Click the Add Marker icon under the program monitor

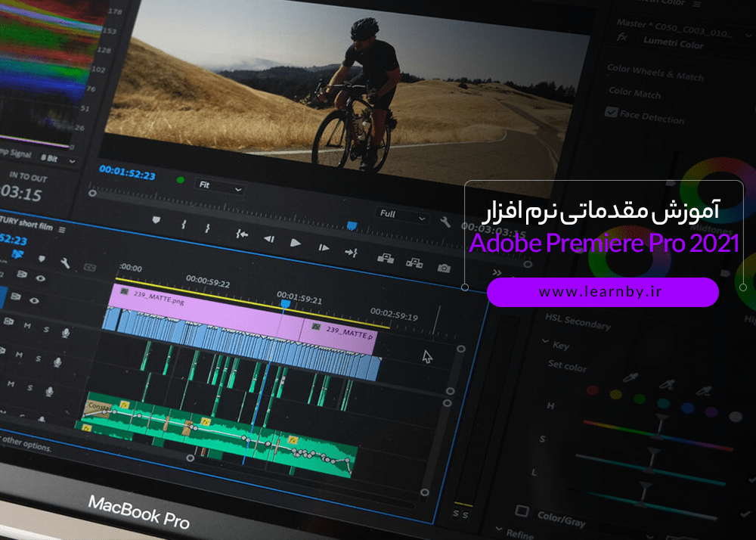[156, 220]
